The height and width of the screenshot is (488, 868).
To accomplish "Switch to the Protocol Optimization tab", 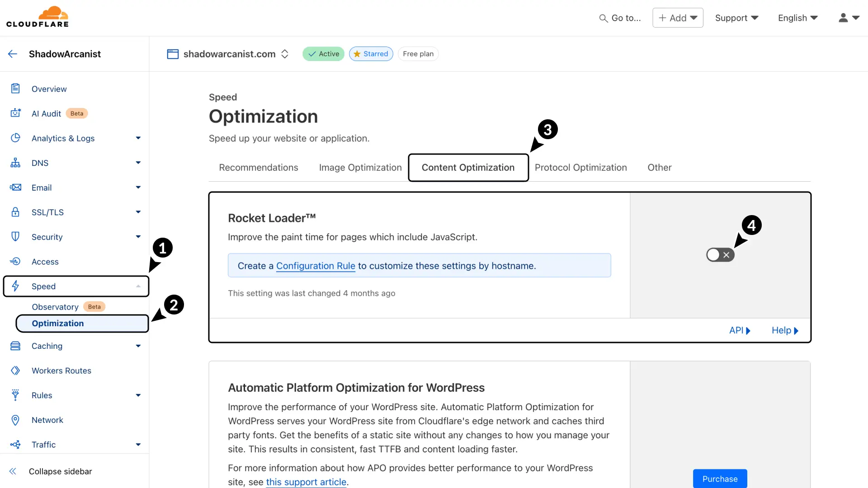I will point(580,168).
